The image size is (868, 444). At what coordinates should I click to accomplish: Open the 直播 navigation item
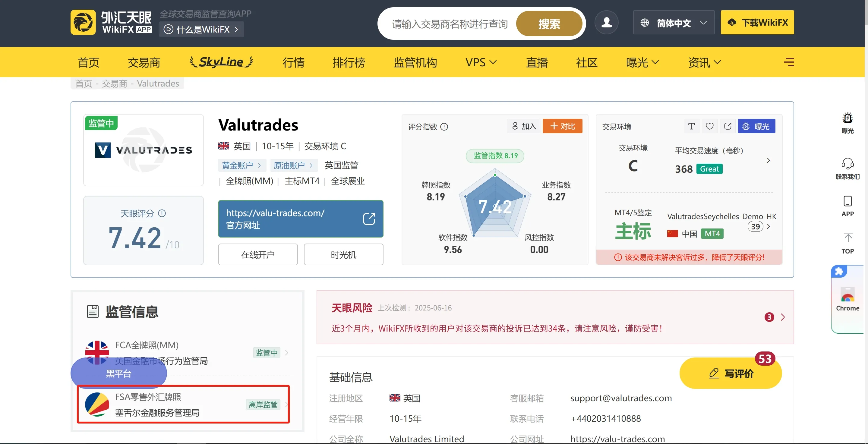tap(537, 62)
